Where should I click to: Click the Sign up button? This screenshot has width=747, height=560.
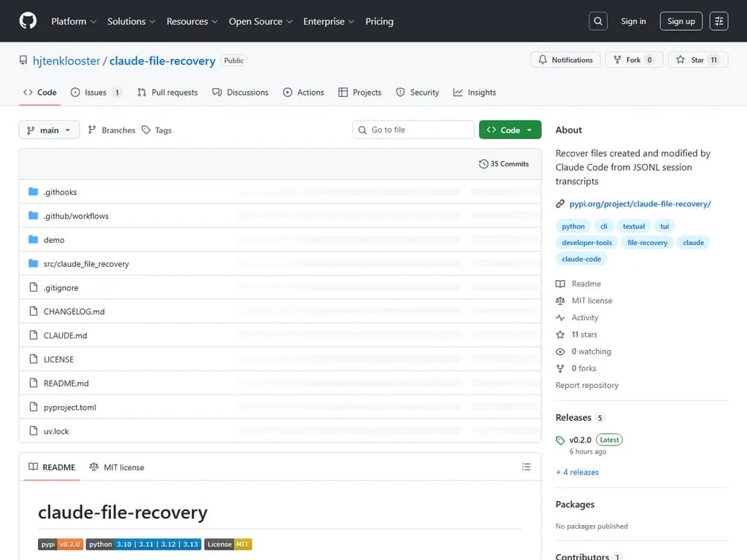tap(681, 21)
